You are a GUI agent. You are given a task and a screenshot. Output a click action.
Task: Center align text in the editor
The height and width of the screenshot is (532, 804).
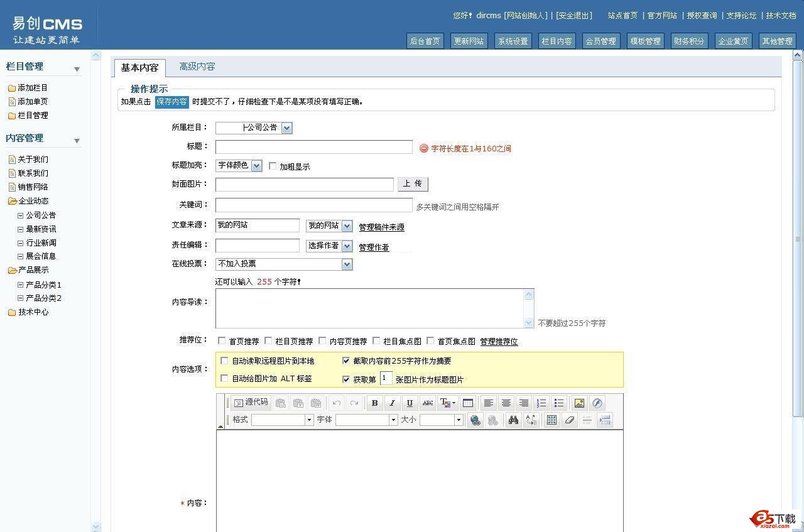click(506, 403)
